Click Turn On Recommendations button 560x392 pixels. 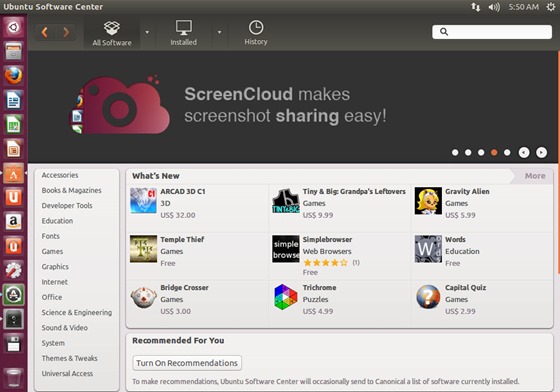[187, 363]
